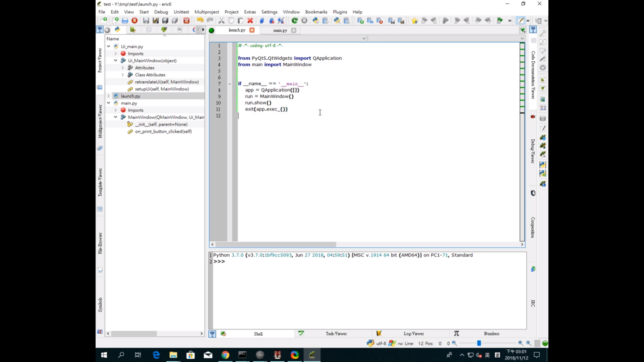Click the zoom out magnifier in status bar
Screen dimensions: 644x362
(x=454, y=343)
